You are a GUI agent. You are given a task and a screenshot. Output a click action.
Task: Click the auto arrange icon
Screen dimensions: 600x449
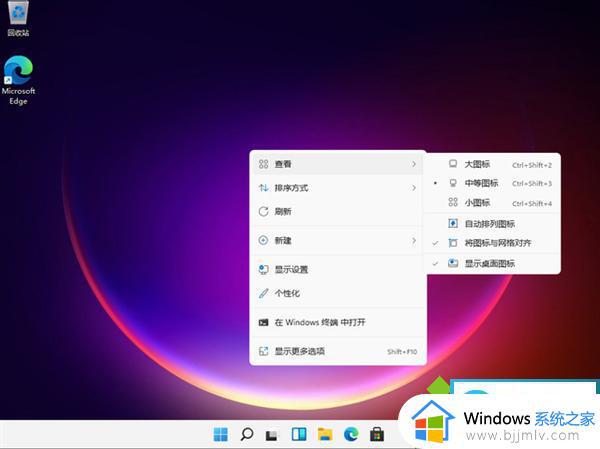(453, 223)
